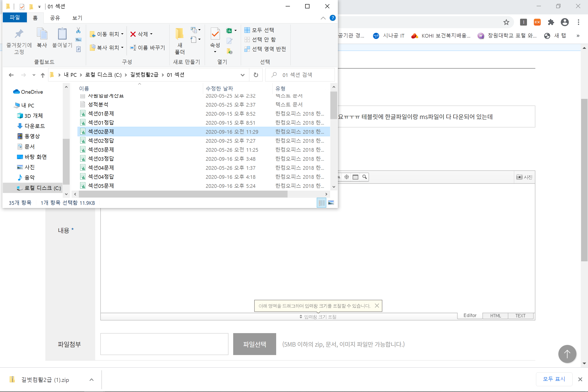Image resolution: width=588 pixels, height=392 pixels.
Task: Open the 보기 ribbon tab
Action: (x=77, y=18)
